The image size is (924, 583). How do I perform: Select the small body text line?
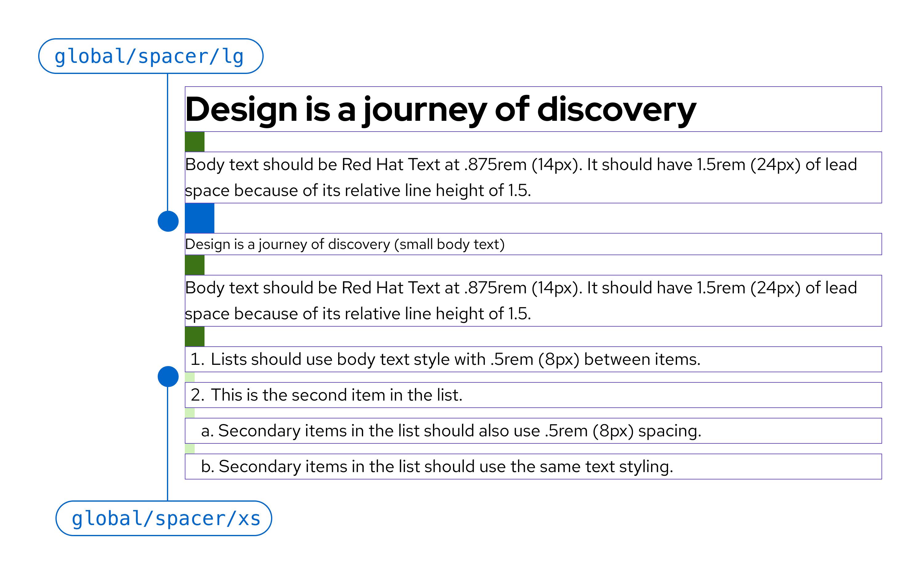[x=345, y=244]
